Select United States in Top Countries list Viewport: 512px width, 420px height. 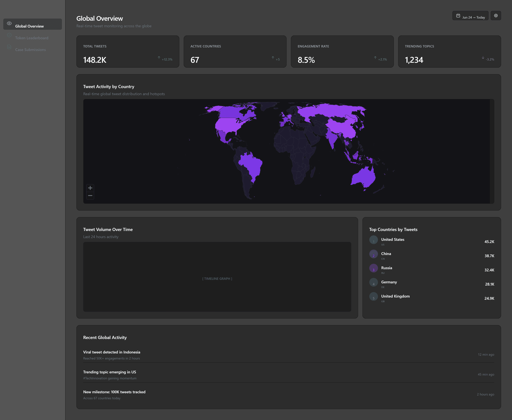[431, 241]
